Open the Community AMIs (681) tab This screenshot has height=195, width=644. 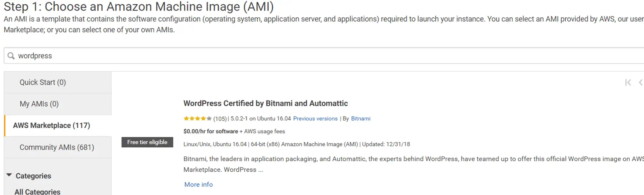tap(58, 147)
